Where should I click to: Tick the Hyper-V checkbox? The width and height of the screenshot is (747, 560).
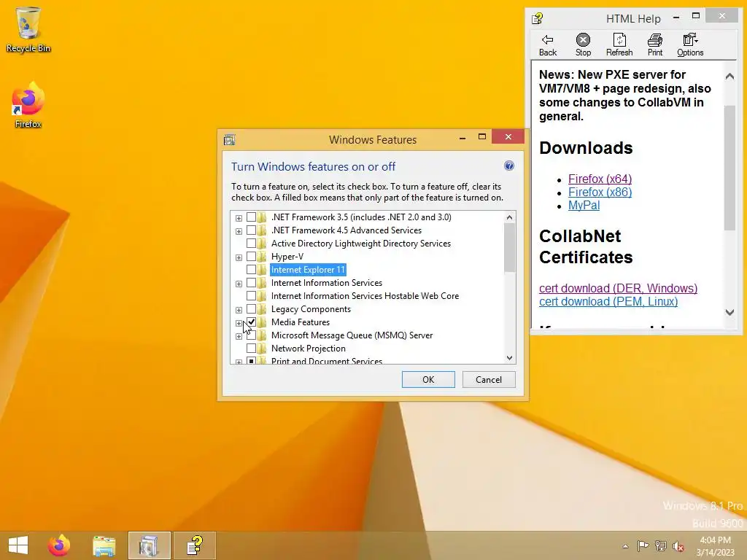251,257
